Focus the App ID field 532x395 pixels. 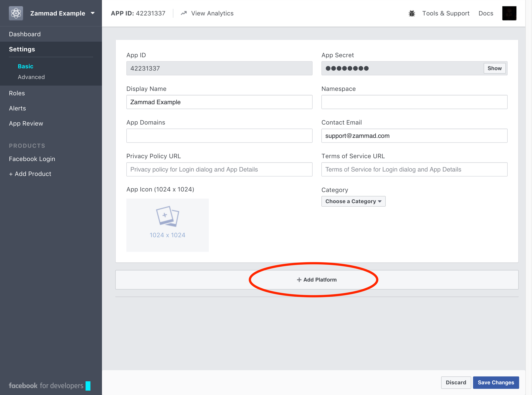click(x=219, y=68)
